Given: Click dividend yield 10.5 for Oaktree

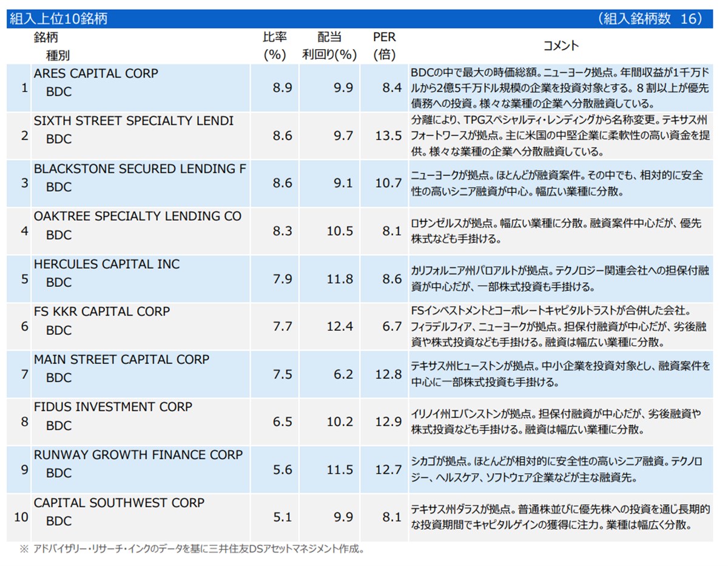Looking at the screenshot, I should coord(340,231).
